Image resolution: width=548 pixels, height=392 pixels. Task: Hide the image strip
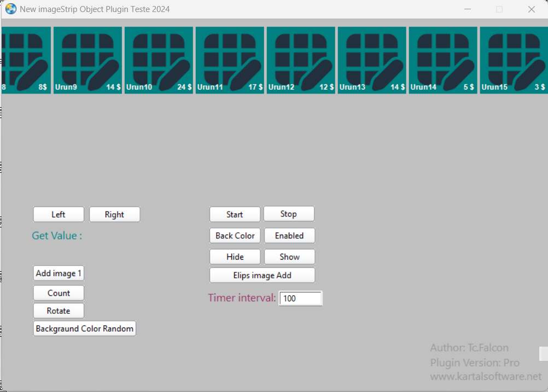click(x=235, y=257)
